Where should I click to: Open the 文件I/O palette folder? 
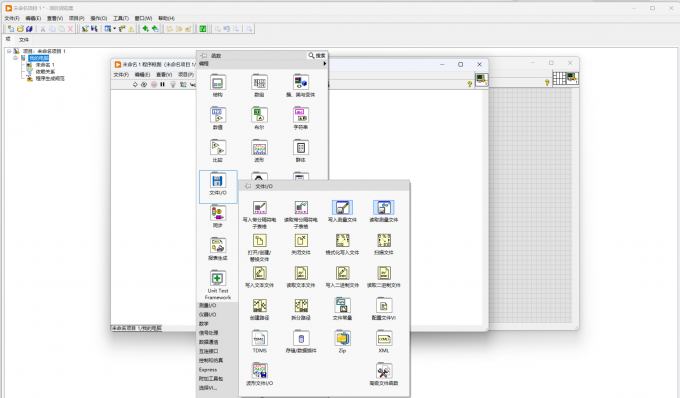pos(218,186)
